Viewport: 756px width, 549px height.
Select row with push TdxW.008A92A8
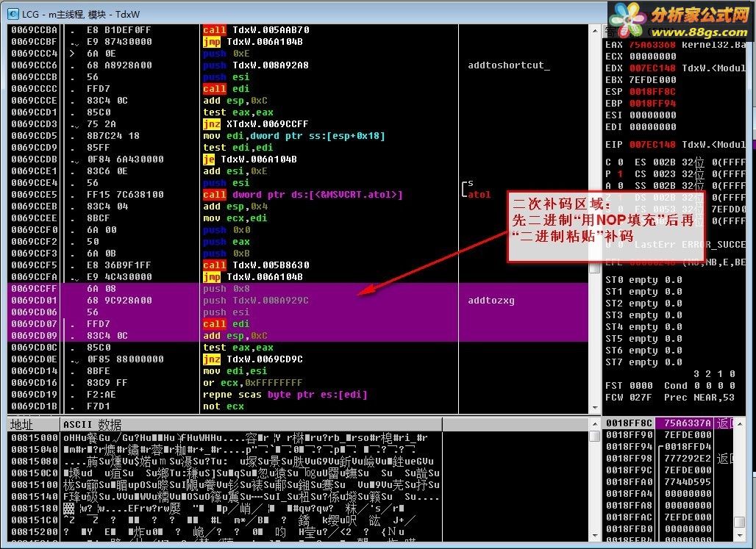(x=298, y=65)
